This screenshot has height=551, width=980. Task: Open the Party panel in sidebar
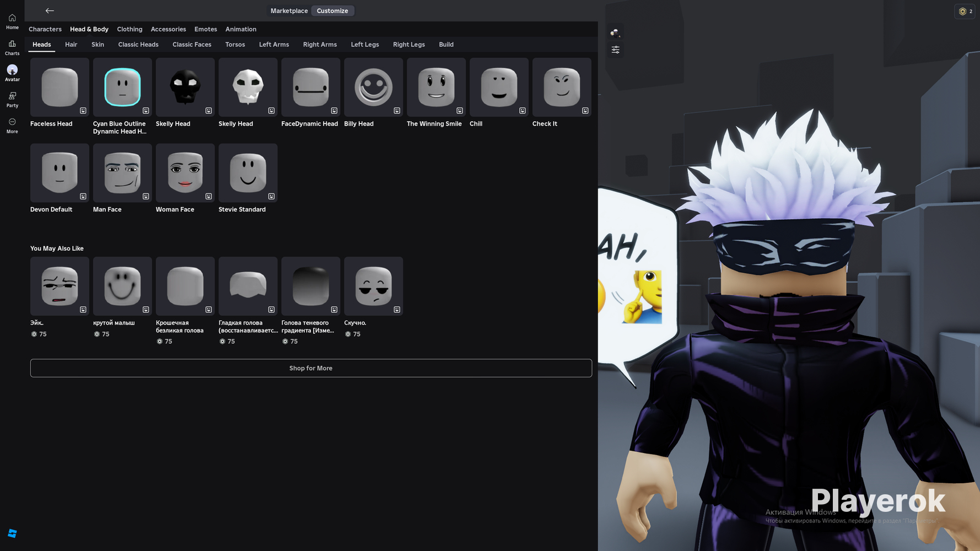(x=12, y=100)
